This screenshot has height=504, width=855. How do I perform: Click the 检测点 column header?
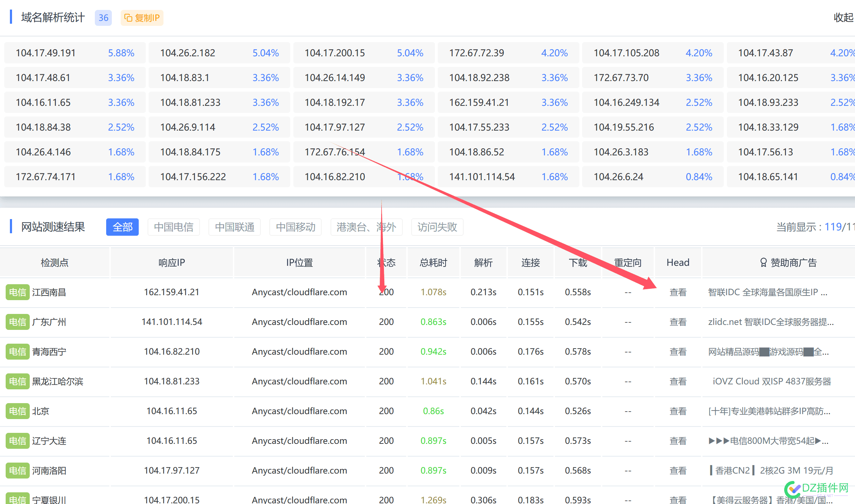tap(54, 263)
